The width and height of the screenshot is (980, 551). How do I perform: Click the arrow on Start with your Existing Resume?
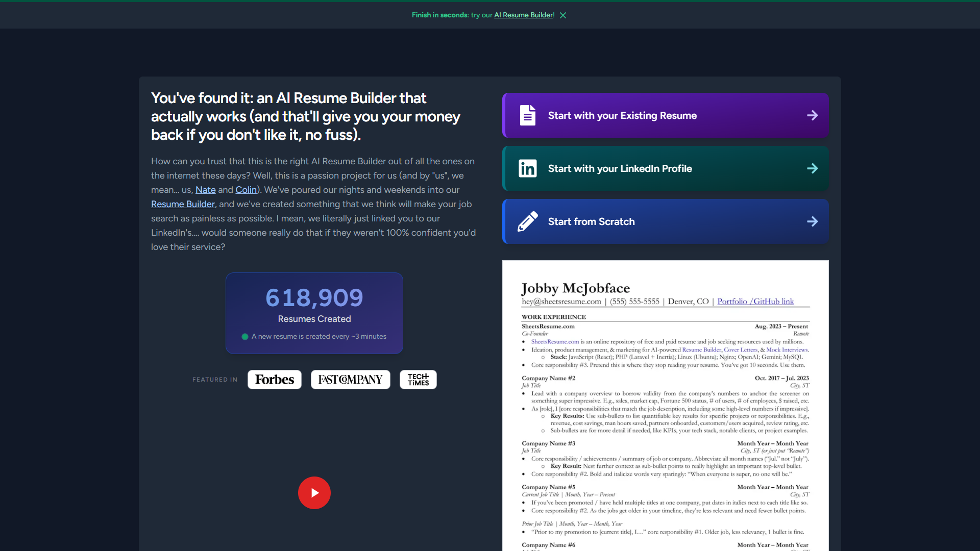[813, 115]
